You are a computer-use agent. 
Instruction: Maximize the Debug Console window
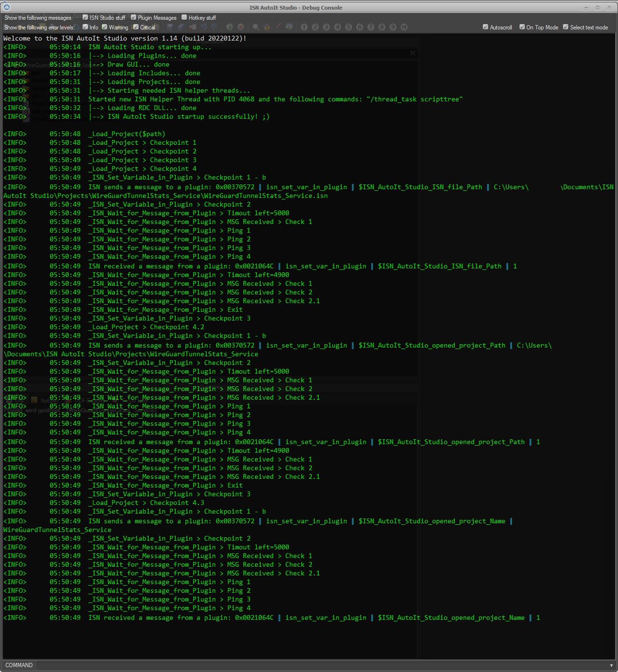pyautogui.click(x=597, y=8)
